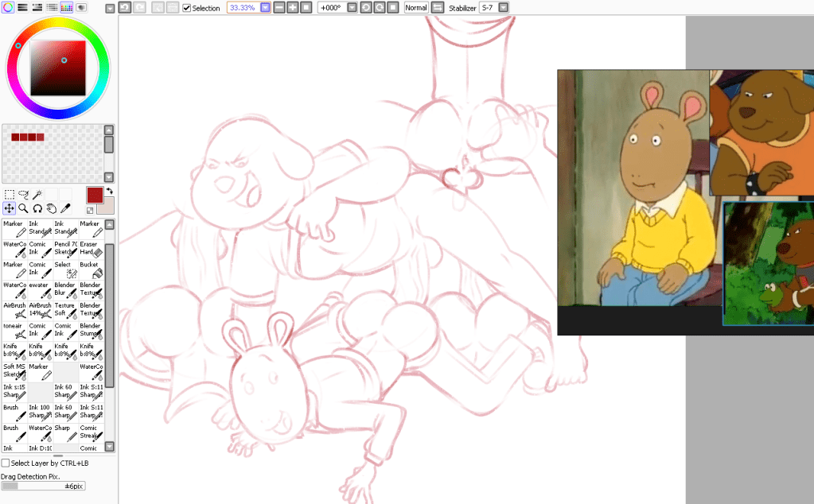Image resolution: width=814 pixels, height=504 pixels.
Task: Select the Hard Eraser preset
Action: click(89, 248)
